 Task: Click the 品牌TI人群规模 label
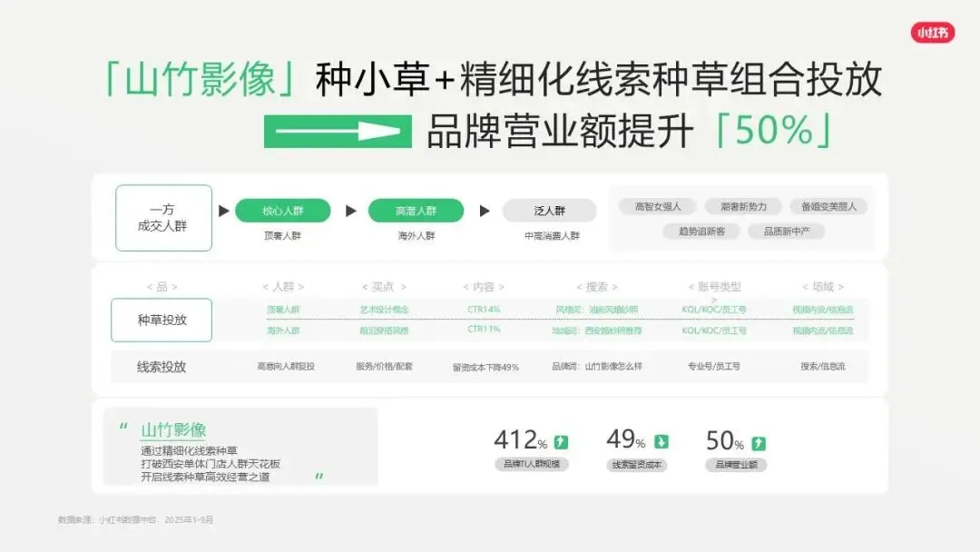tap(532, 464)
